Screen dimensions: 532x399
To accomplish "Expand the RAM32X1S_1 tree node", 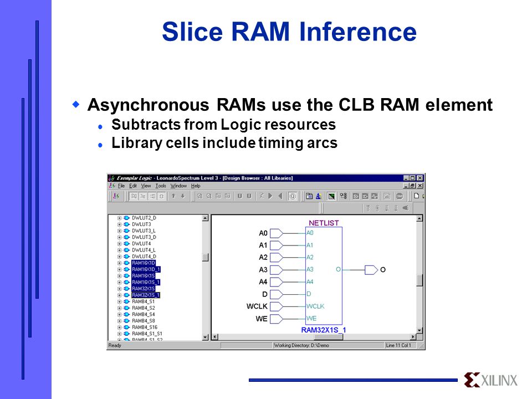I will [x=119, y=295].
